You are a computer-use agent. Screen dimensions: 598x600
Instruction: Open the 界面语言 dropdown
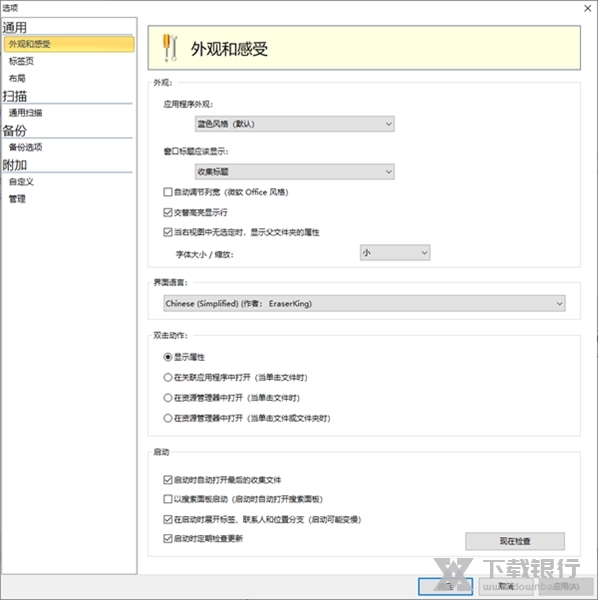tap(364, 303)
